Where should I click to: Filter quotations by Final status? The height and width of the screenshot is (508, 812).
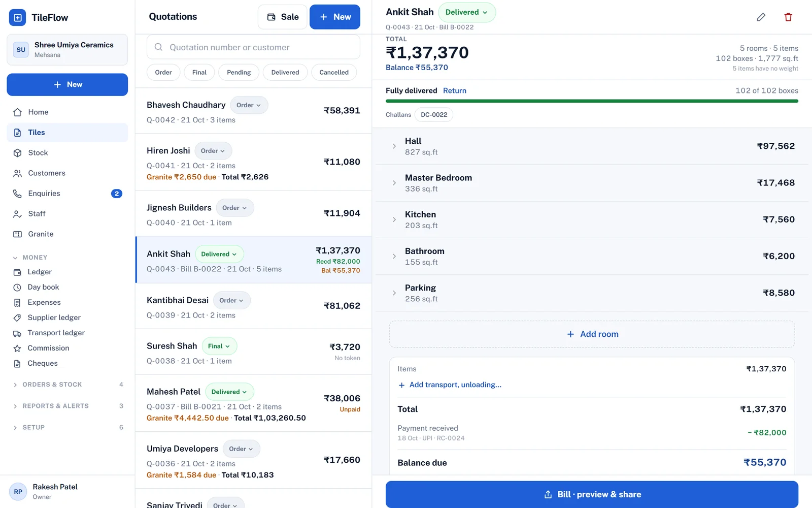tap(199, 73)
